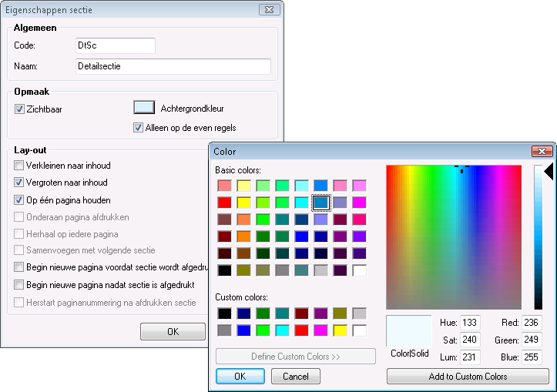Toggle Op één pagina houden checkbox

pos(18,200)
